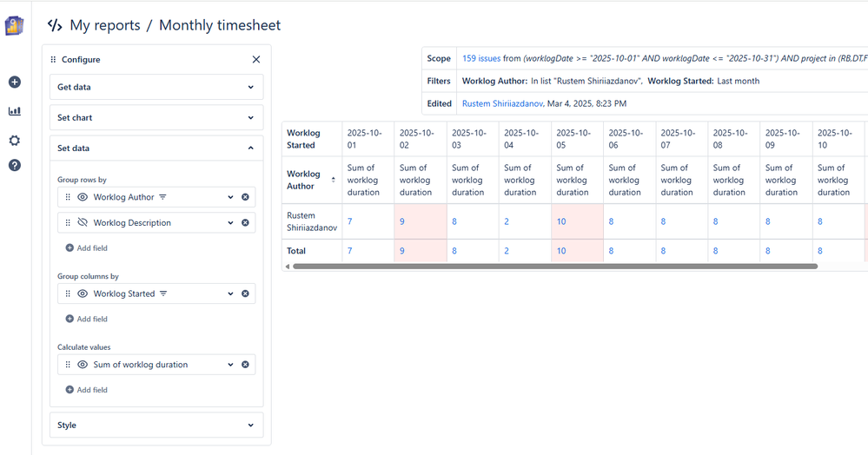Click the Scope label in the report info
Image resolution: width=868 pixels, height=455 pixels.
tap(439, 58)
